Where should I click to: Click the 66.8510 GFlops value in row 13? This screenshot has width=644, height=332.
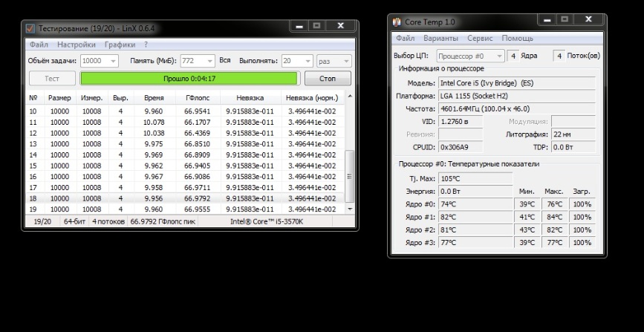(x=197, y=144)
